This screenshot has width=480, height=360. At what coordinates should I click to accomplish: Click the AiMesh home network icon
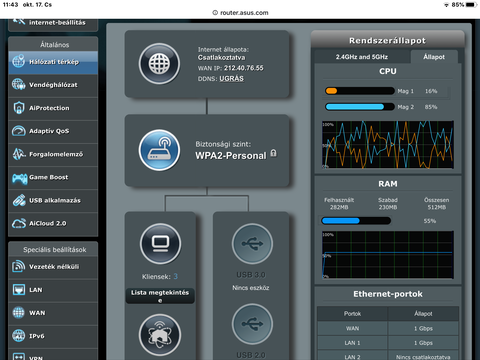pos(160,335)
